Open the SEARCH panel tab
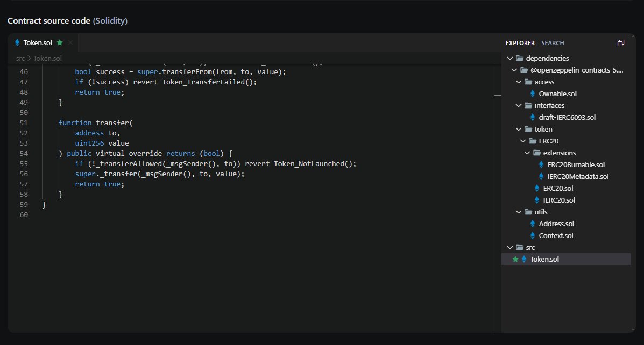Viewport: 644px width, 345px height. click(553, 43)
